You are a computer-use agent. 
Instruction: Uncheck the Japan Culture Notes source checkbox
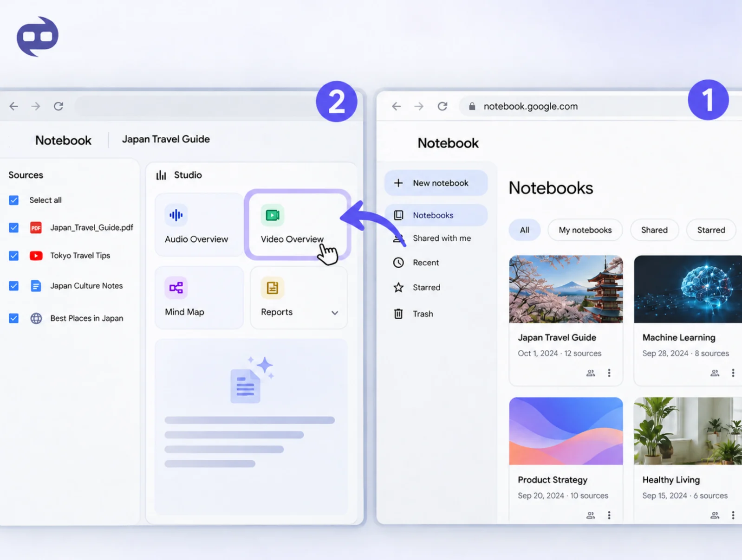pos(14,286)
